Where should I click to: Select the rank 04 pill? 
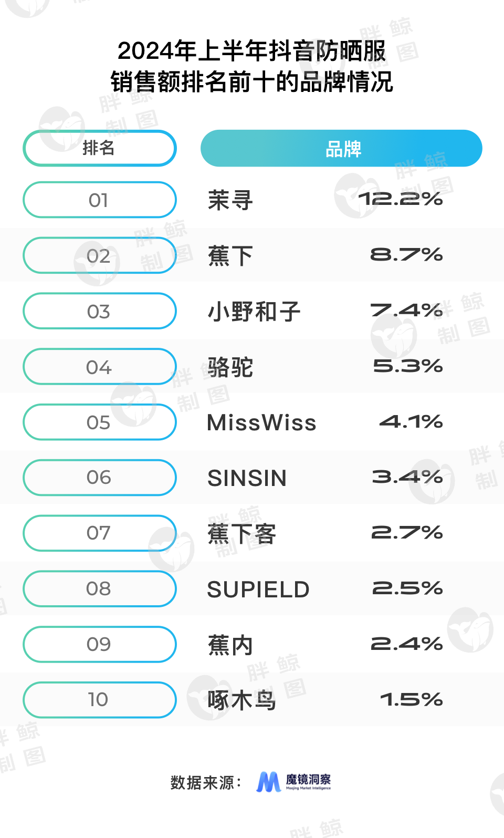click(99, 367)
